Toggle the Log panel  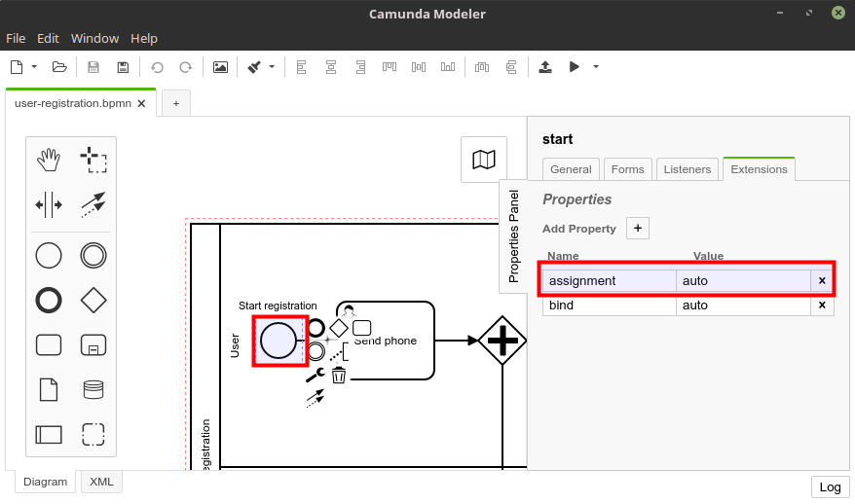pos(831,487)
